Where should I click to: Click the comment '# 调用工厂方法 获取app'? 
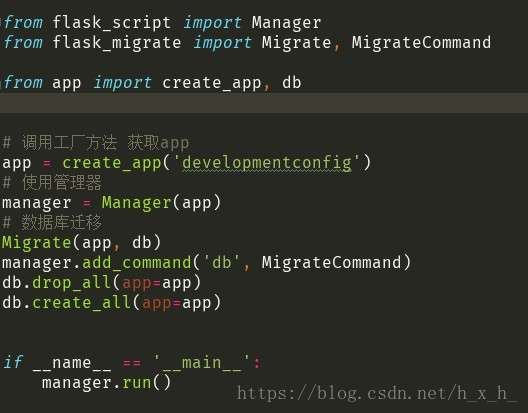96,142
